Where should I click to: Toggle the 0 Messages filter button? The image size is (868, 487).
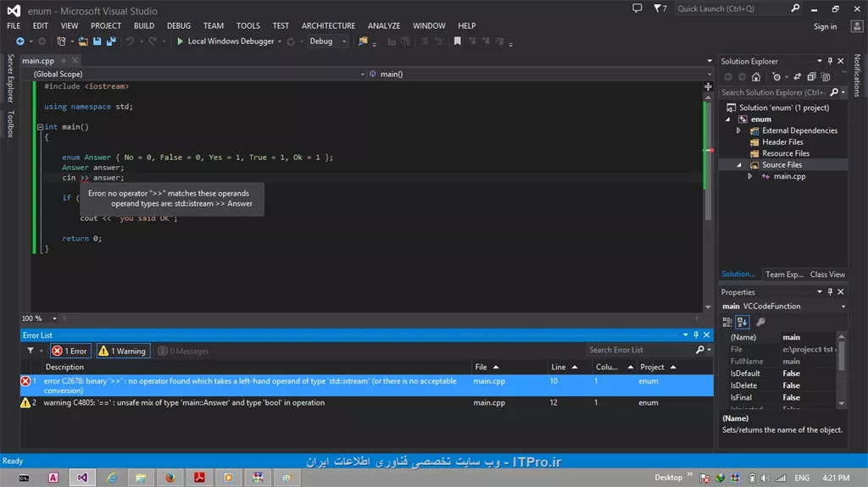tap(183, 351)
